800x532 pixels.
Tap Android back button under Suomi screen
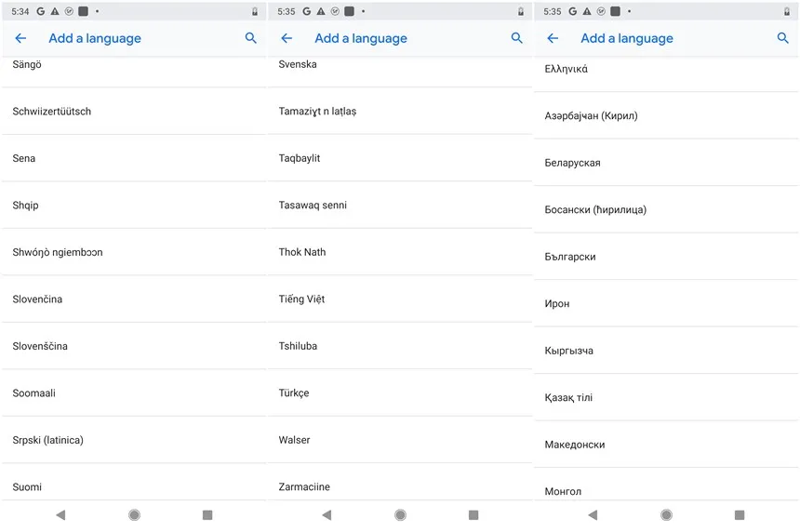tap(60, 515)
